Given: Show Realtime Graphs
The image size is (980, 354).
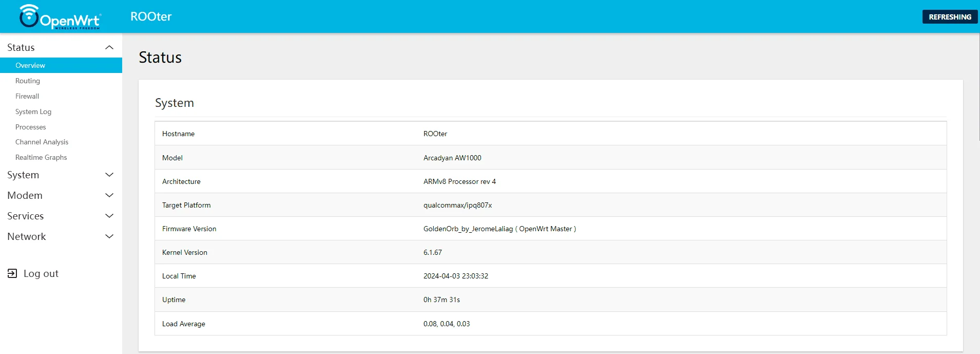Looking at the screenshot, I should point(41,157).
